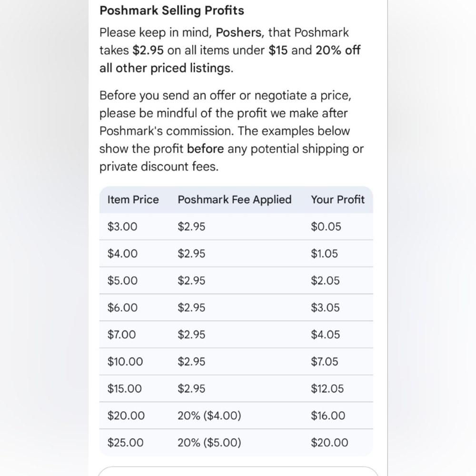This screenshot has height=476, width=476.
Task: Click the 20% ($5.00) fee cell
Action: tap(209, 443)
